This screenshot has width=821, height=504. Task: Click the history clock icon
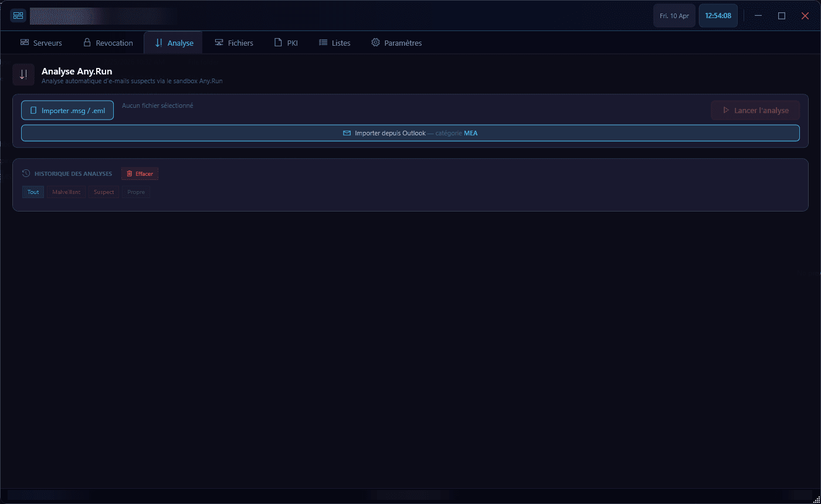(26, 173)
